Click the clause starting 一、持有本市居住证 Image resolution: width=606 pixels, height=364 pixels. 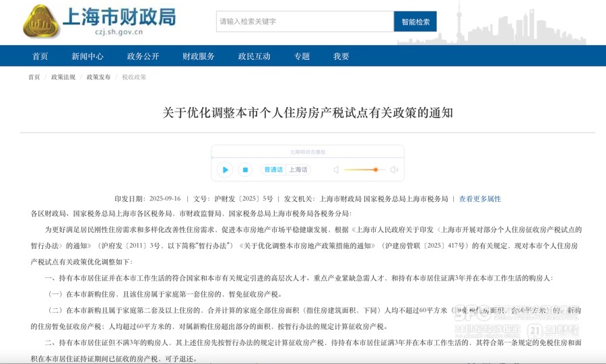click(x=299, y=278)
